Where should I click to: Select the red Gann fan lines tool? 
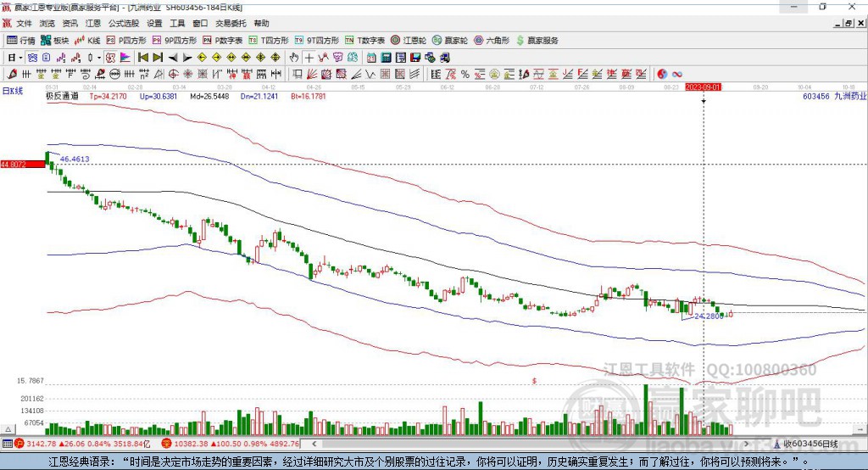[x=312, y=75]
